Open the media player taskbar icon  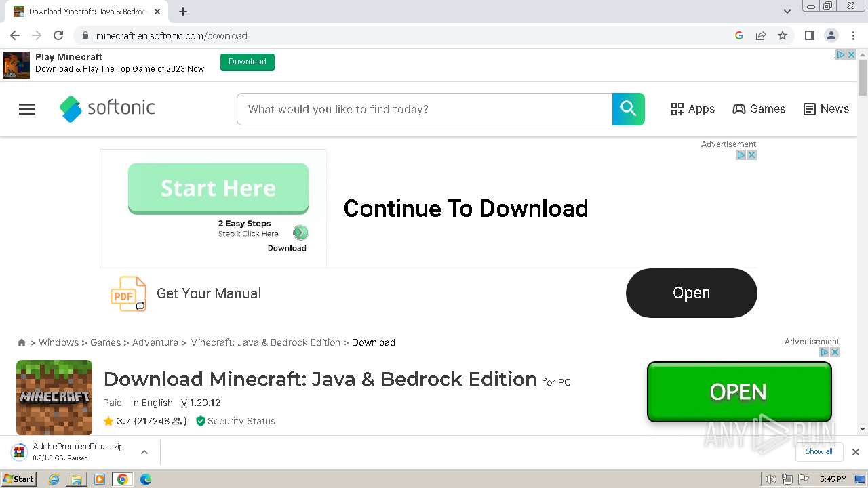[x=100, y=479]
